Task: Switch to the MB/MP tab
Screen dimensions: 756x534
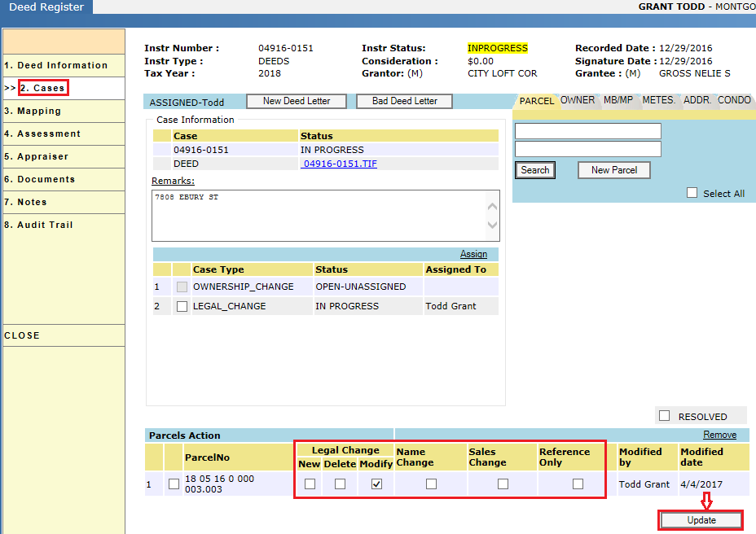Action: click(618, 100)
